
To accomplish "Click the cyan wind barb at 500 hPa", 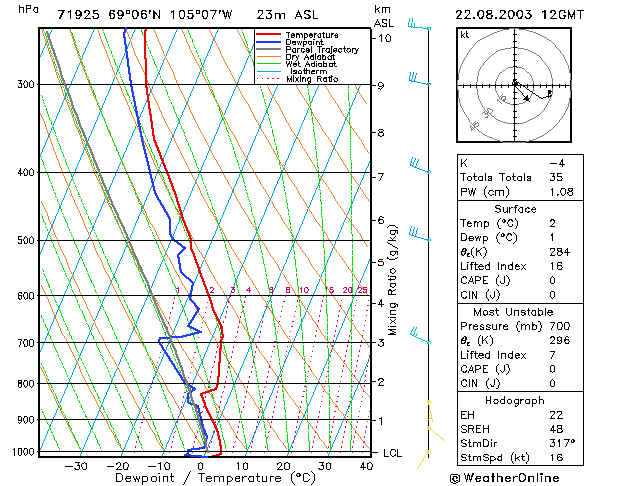I will point(420,234).
